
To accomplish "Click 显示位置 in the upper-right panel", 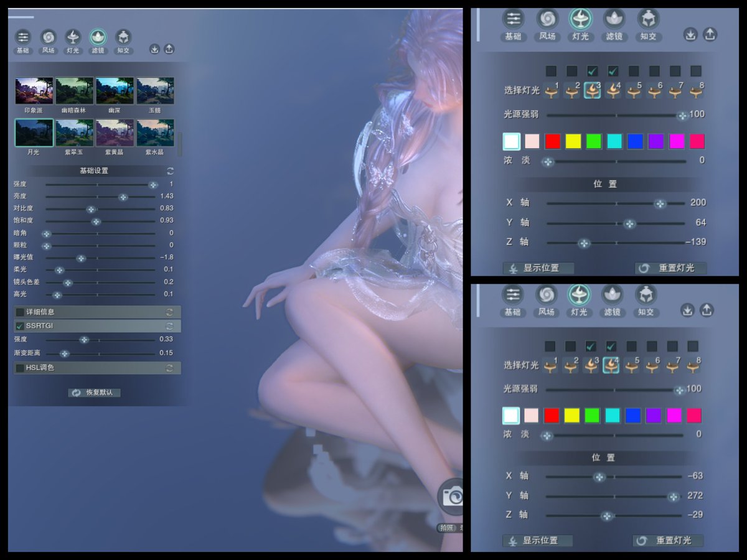I will (538, 268).
